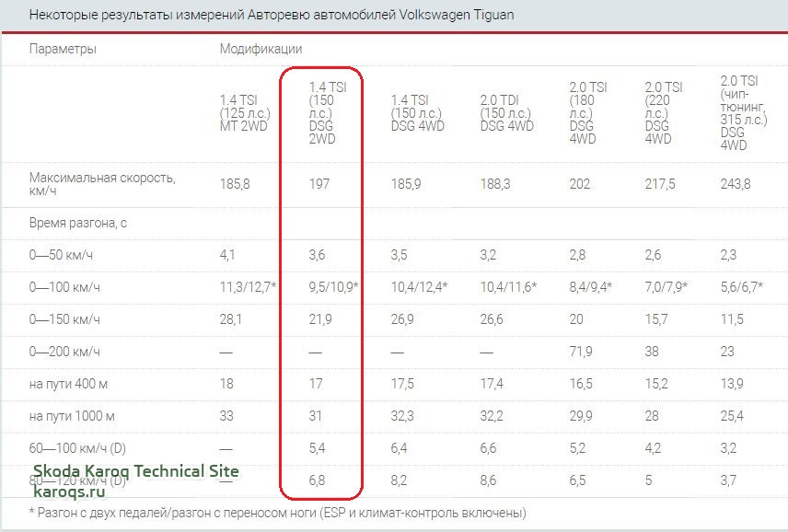
Task: Select the '1.4 TSI (125 л.с.) MT 2WD' column header
Action: pos(245,113)
